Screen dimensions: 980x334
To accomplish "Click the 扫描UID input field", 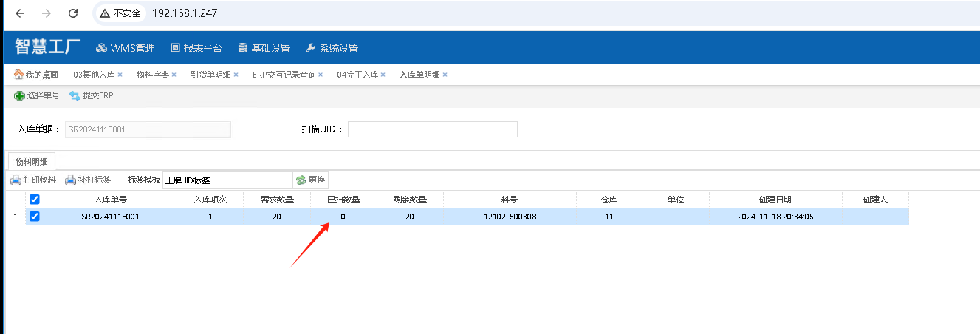I will click(432, 129).
